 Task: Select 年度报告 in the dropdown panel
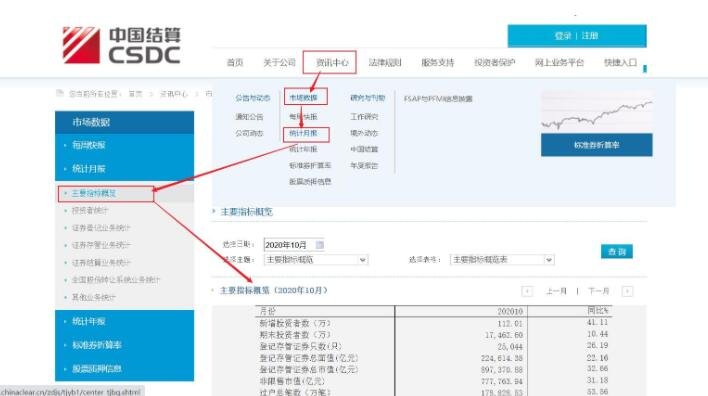pos(364,165)
